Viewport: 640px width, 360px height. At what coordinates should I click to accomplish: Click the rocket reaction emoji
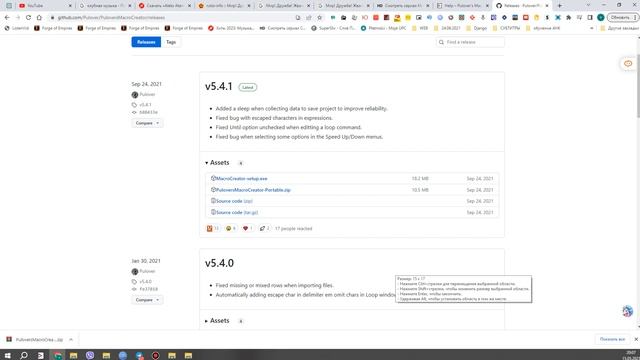[x=264, y=229]
